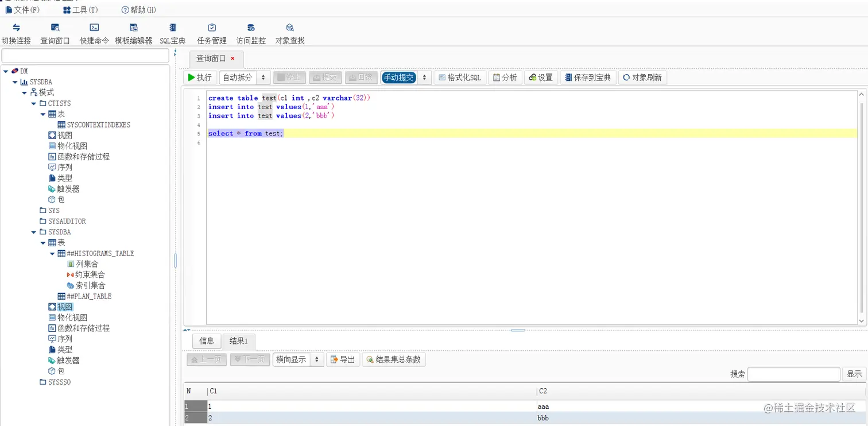Select the highlighted 视图 node under SYSDBA
Image resolution: width=868 pixels, height=426 pixels.
61,307
